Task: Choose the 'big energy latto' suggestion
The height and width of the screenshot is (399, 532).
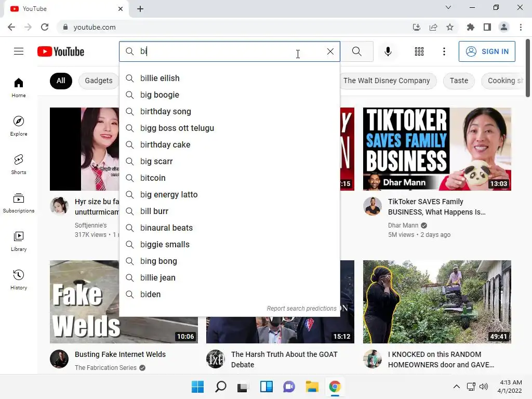Action: pyautogui.click(x=229, y=194)
